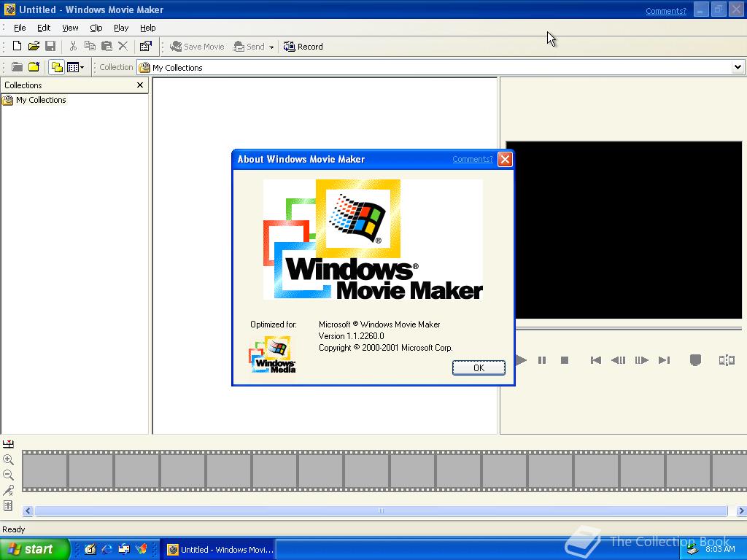Close the About Windows Movie Maker dialog
Screen dimensions: 747x560
pyautogui.click(x=505, y=159)
